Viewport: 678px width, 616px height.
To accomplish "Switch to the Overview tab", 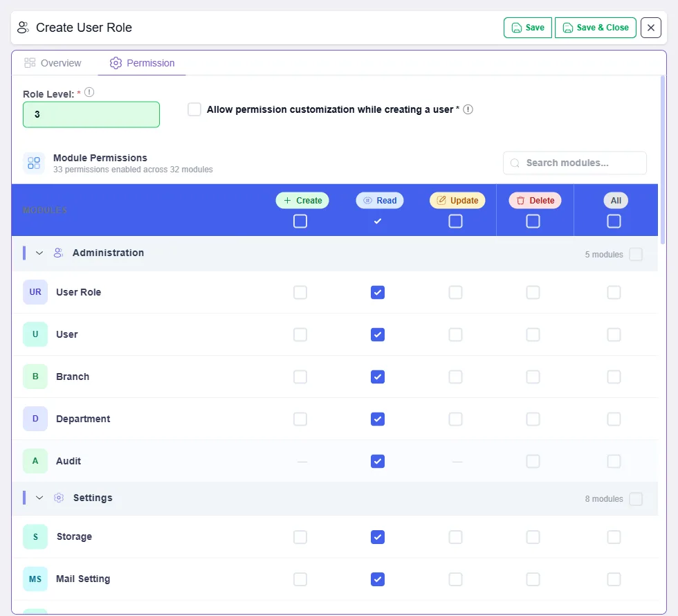I will 53,63.
